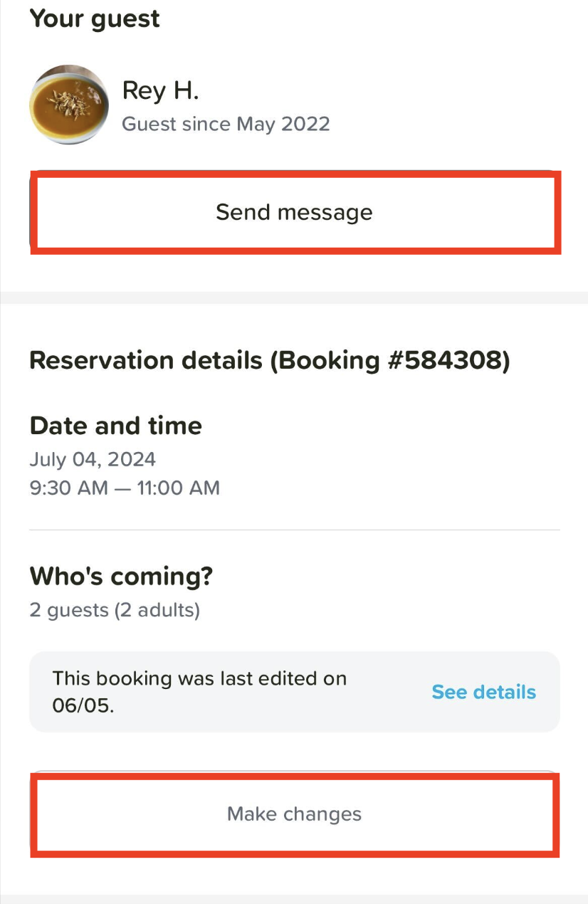Tap the 'last edited on 06/05' notice

199,678
